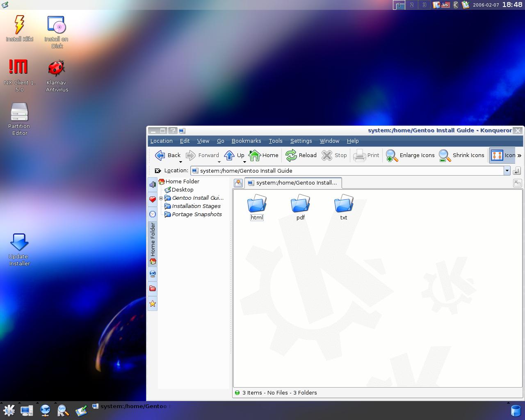The height and width of the screenshot is (420, 525).
Task: Toggle the Icon view mode button
Action: pyautogui.click(x=502, y=155)
